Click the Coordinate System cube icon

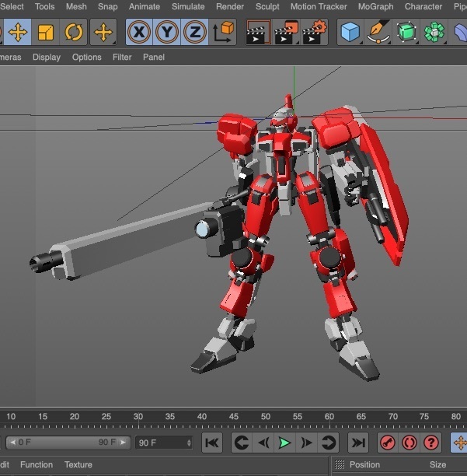pos(224,33)
